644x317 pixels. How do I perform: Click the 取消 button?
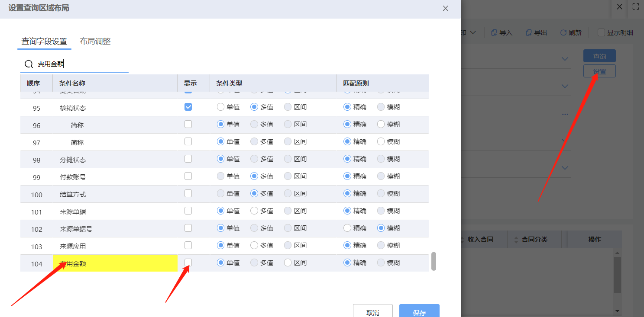pyautogui.click(x=372, y=312)
